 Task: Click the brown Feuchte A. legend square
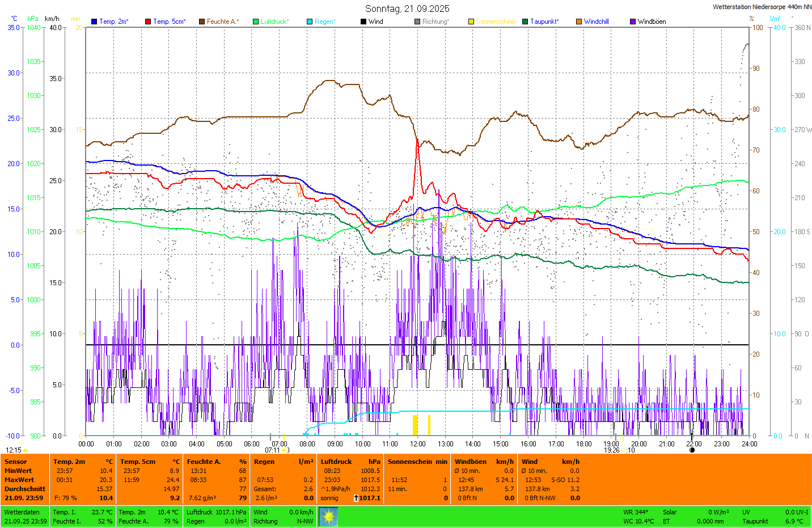pyautogui.click(x=202, y=22)
